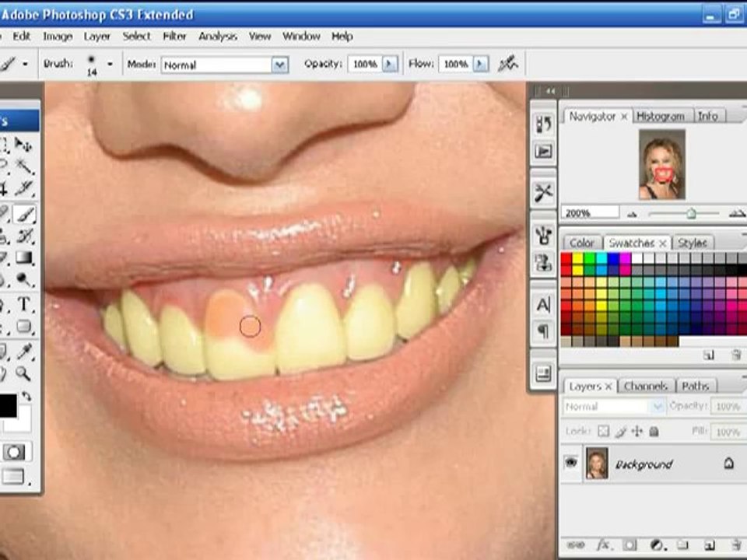This screenshot has height=560, width=747.
Task: Create a new layer
Action: coord(710,544)
